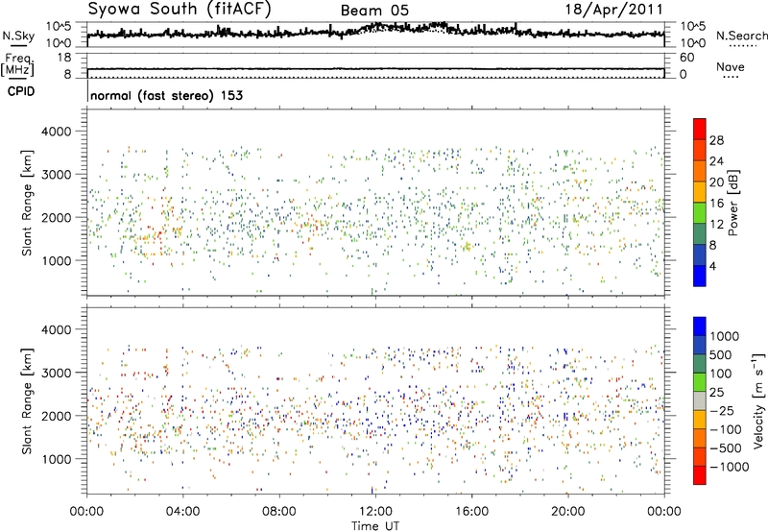Image resolution: width=768 pixels, height=532 pixels.
Task: Click the red swatch at the Velocity bar bottom
Action: click(x=700, y=475)
